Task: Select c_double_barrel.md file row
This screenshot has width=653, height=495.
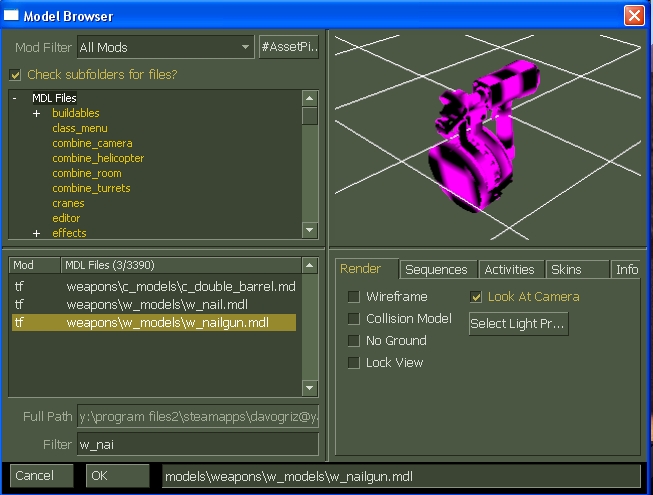Action: click(x=154, y=287)
